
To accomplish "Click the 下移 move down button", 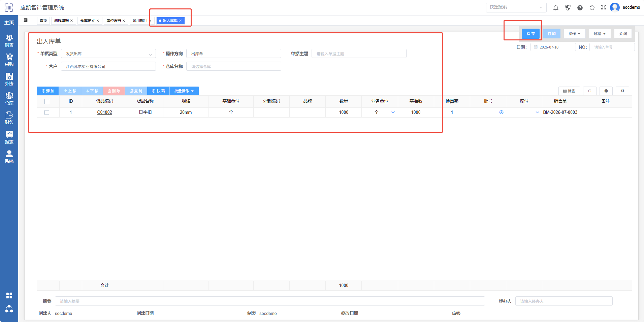I will 92,91.
